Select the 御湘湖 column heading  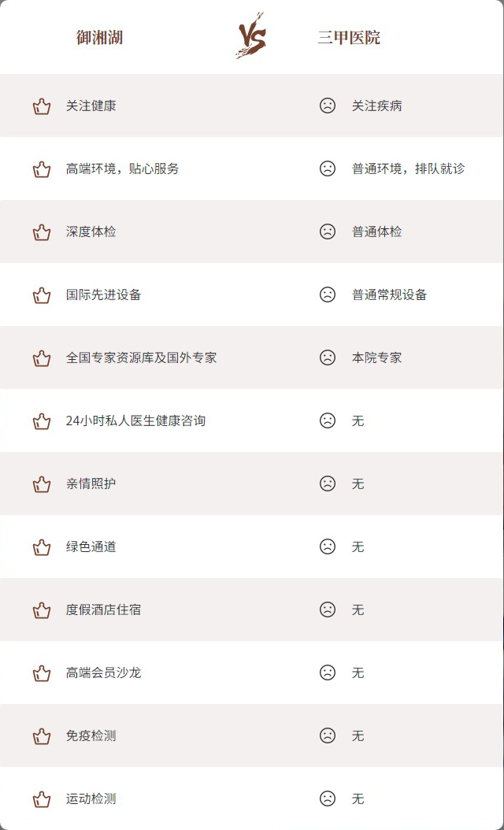pyautogui.click(x=99, y=38)
